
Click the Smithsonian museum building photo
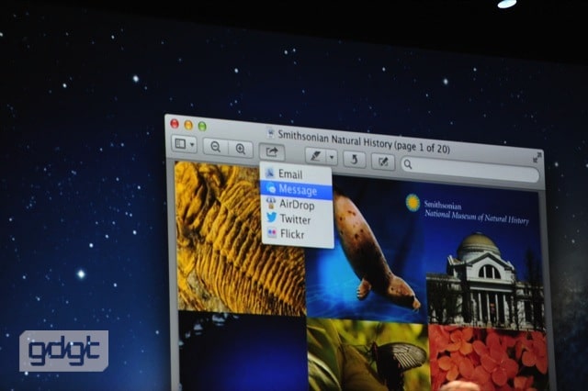click(485, 279)
